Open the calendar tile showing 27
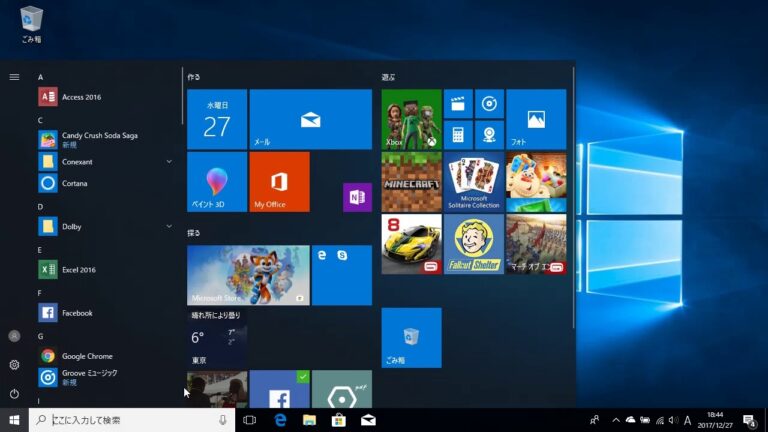 click(217, 120)
